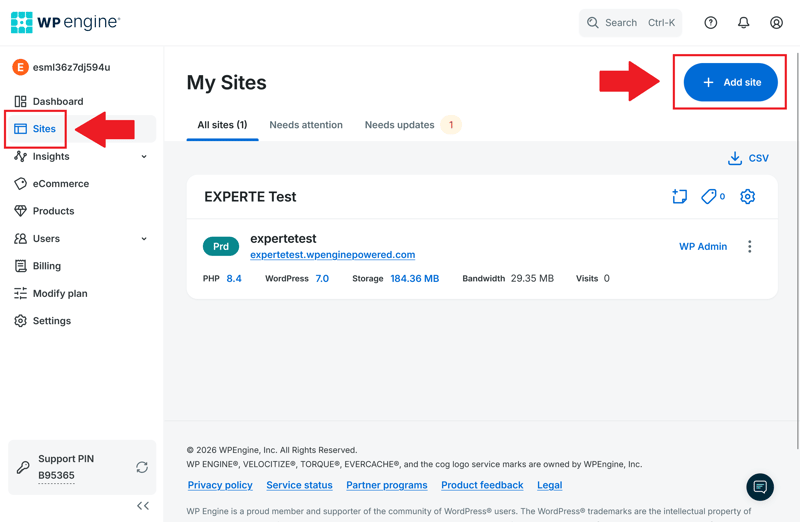
Task: Open Partner programs link
Action: point(387,485)
